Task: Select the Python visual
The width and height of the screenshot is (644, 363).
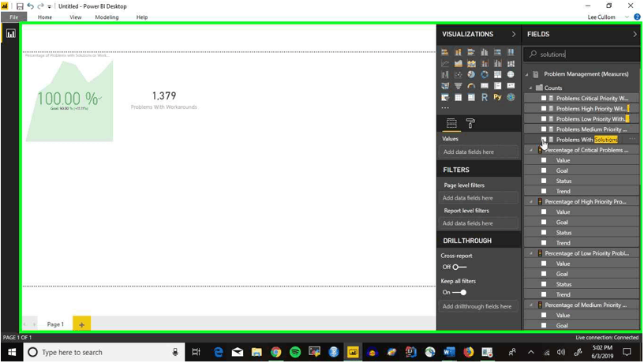Action: point(497,97)
